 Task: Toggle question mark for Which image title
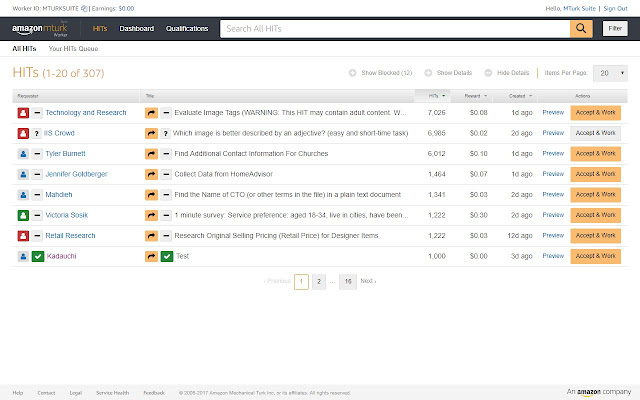[165, 133]
